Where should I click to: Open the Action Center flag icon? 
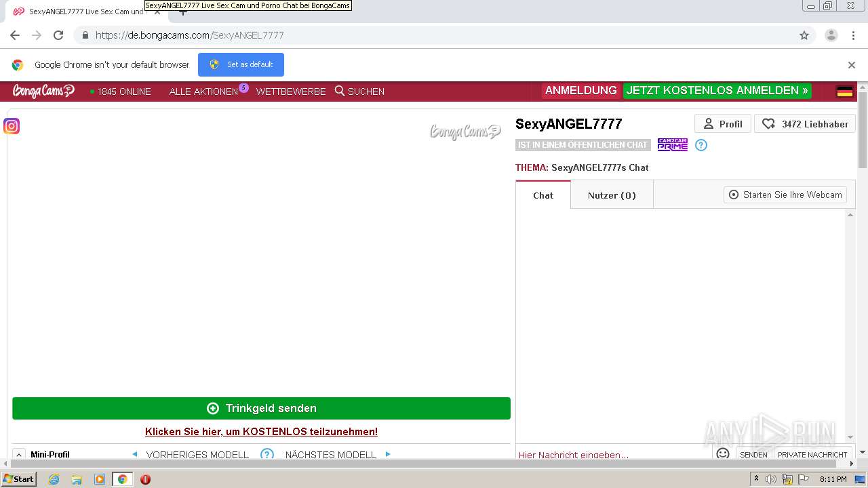[x=804, y=479]
